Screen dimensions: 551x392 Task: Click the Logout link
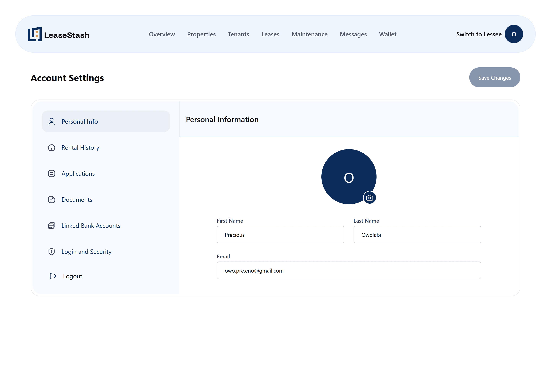pos(72,276)
